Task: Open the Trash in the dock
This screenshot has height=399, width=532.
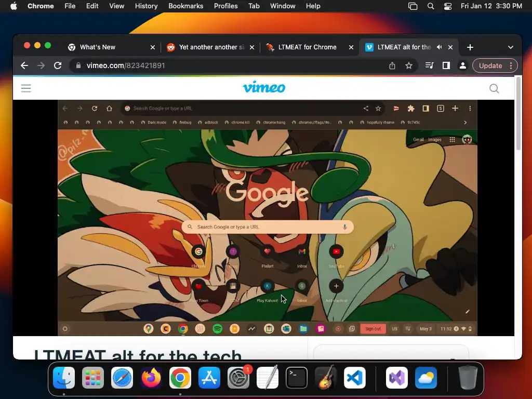Action: point(468,378)
